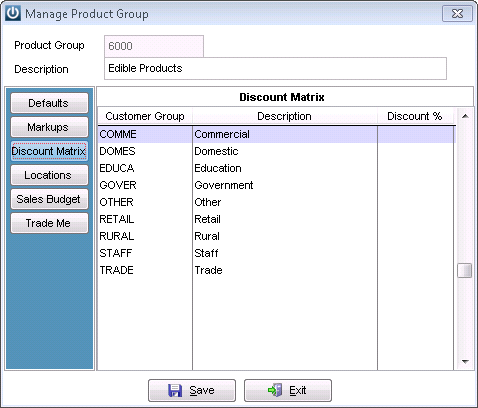Close the Manage Product Group window

[x=457, y=14]
